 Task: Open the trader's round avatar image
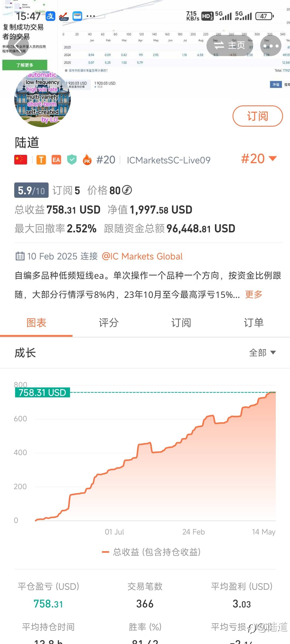pos(42,99)
